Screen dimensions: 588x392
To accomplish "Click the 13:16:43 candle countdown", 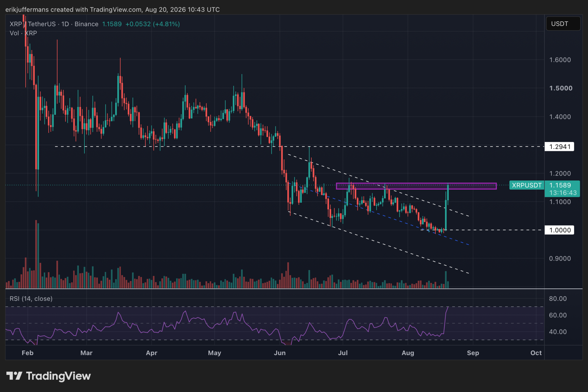I will (x=563, y=193).
